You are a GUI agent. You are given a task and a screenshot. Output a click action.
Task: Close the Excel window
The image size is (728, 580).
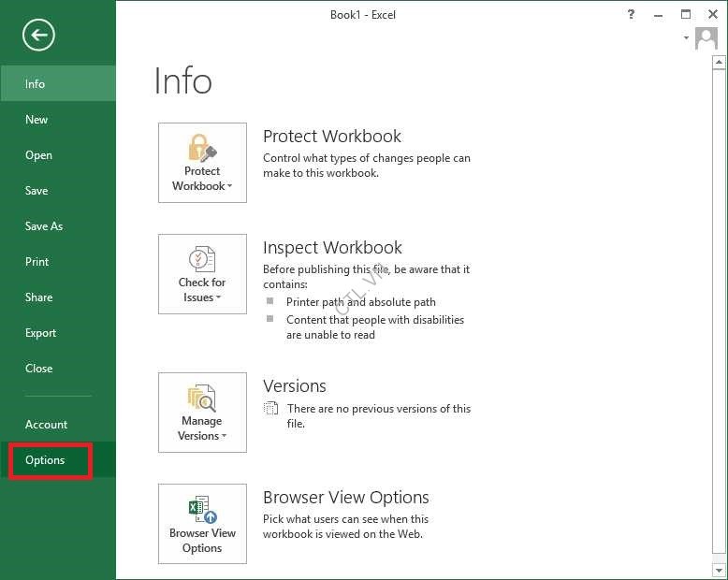pyautogui.click(x=713, y=14)
